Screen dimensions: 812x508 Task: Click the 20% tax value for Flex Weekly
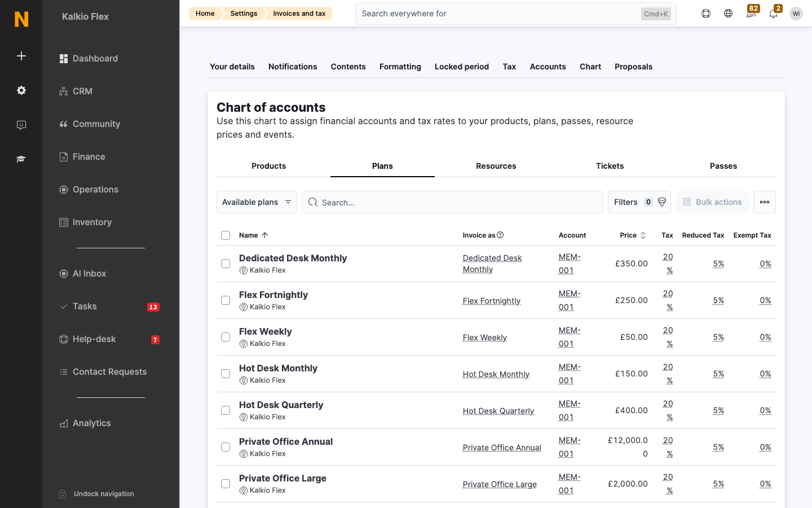[x=668, y=337]
